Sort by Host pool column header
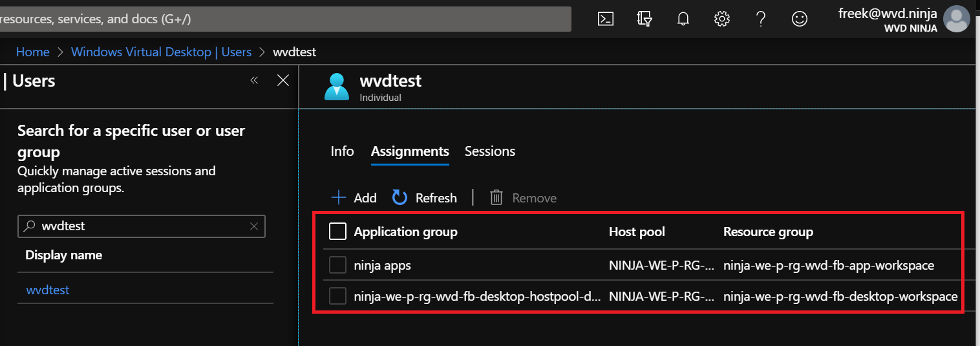The image size is (980, 346). 637,232
